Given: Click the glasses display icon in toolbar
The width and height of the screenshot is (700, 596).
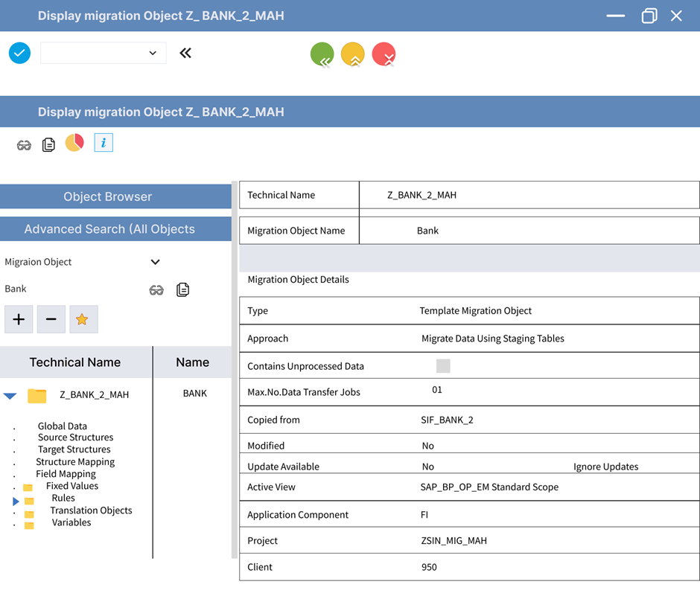Looking at the screenshot, I should [x=24, y=145].
